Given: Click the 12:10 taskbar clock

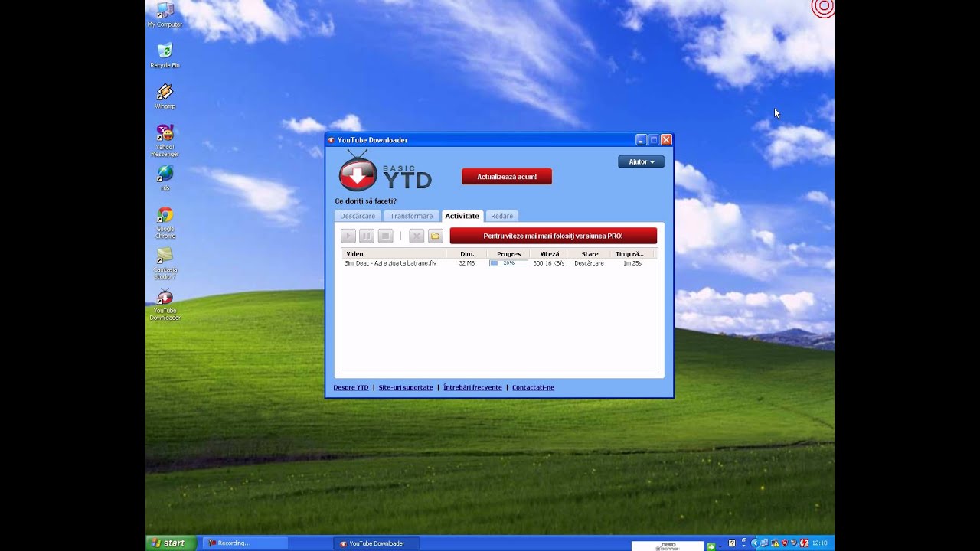Looking at the screenshot, I should click(x=819, y=543).
